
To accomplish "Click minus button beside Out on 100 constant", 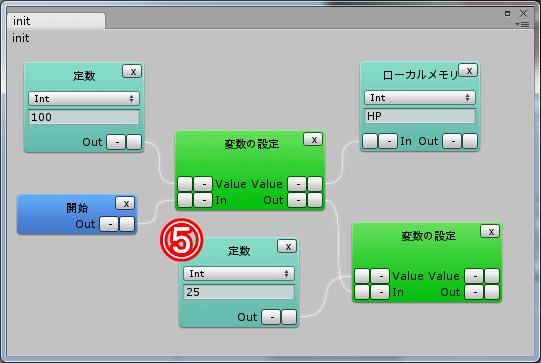I will coord(116,142).
